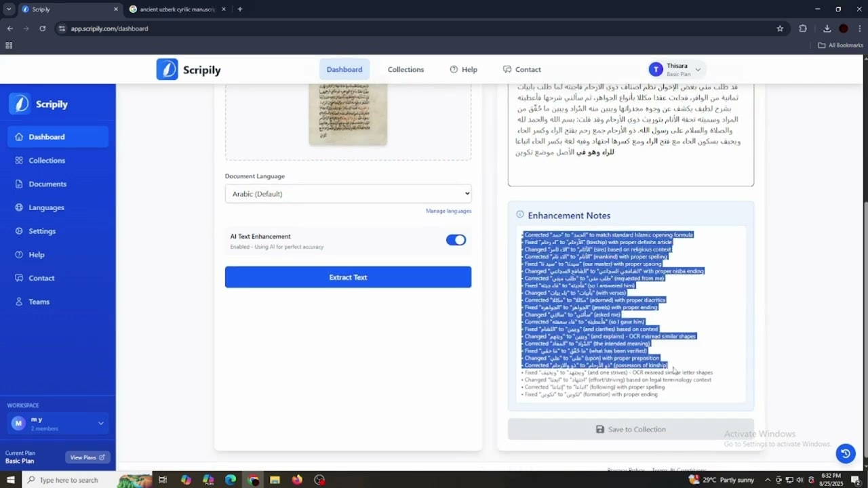Click the '2 members' workspace text
Screen dimensions: 868x488
[x=45, y=429]
